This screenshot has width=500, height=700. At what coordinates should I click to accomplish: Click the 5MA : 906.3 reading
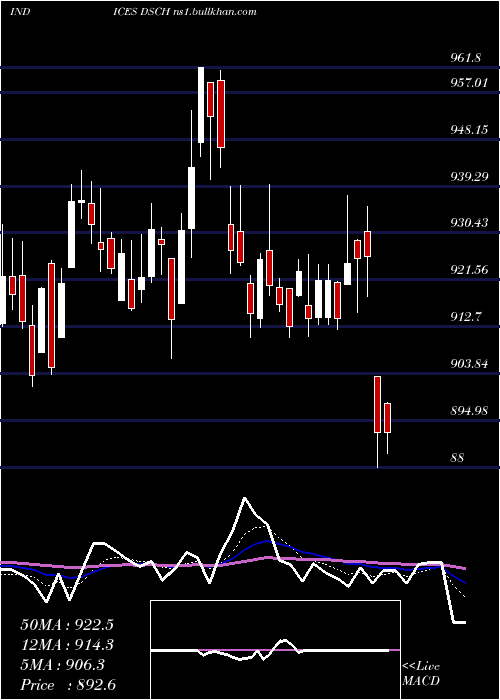tap(63, 665)
